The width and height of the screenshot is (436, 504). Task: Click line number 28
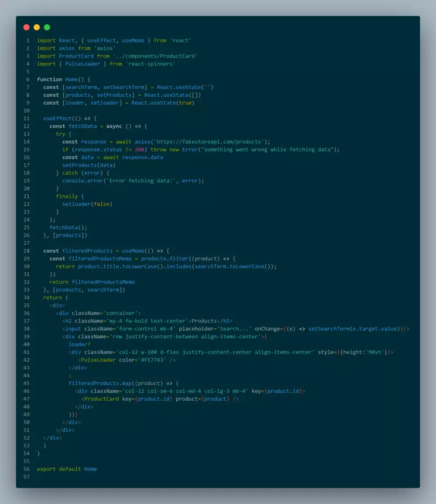[26, 251]
